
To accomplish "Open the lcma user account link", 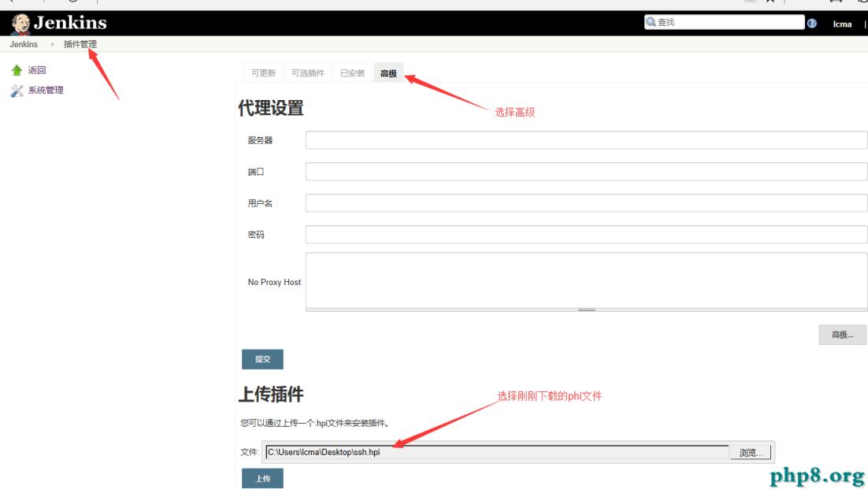I will pyautogui.click(x=842, y=24).
